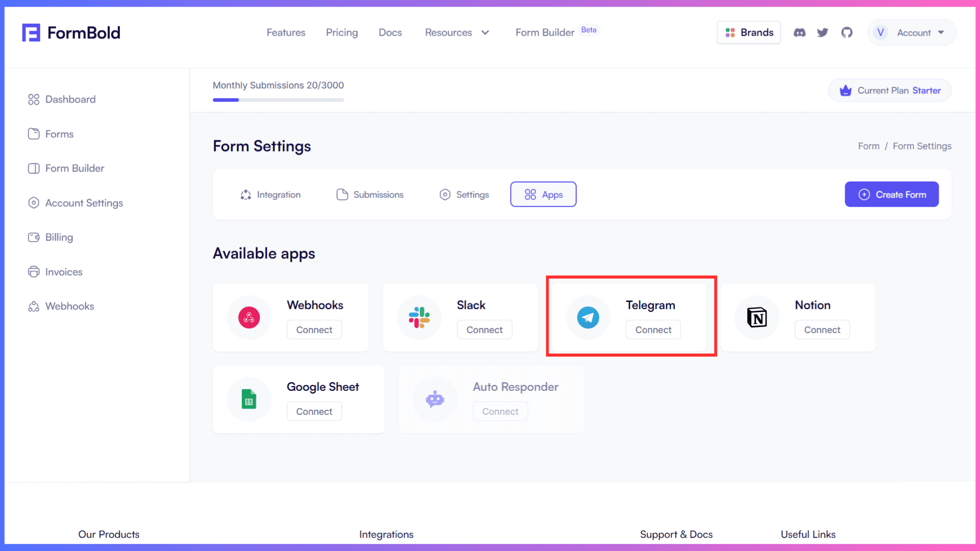
Task: Click the Webhooks app icon
Action: click(249, 317)
